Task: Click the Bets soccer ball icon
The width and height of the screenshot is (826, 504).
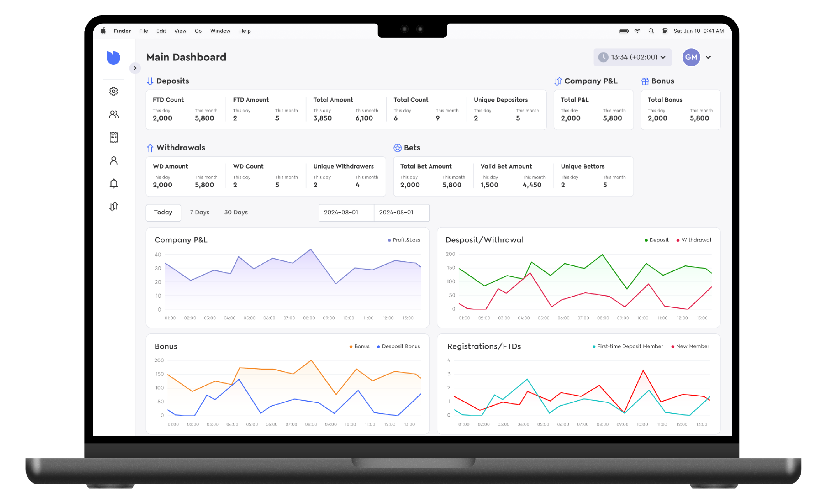Action: point(397,148)
